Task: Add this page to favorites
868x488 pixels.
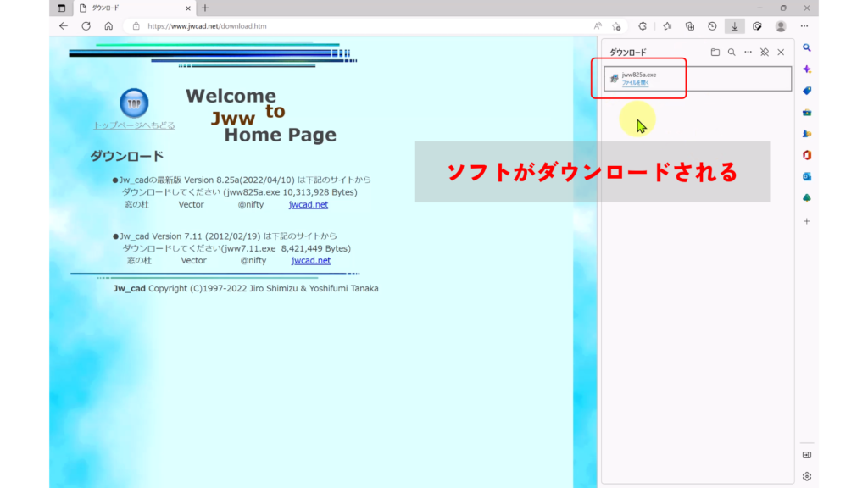Action: point(617,26)
